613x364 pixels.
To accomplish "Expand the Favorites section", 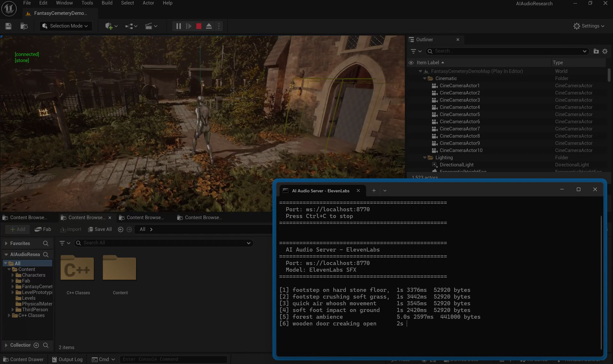I will tap(6, 243).
